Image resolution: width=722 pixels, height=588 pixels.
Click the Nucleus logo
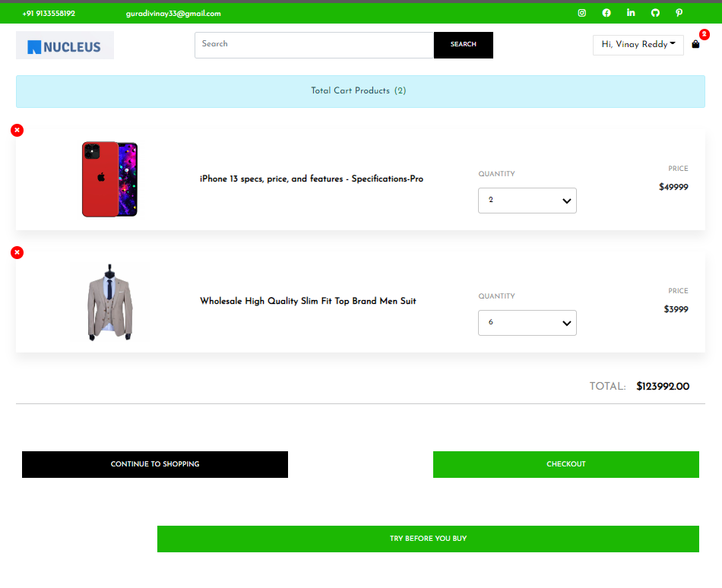pos(65,45)
